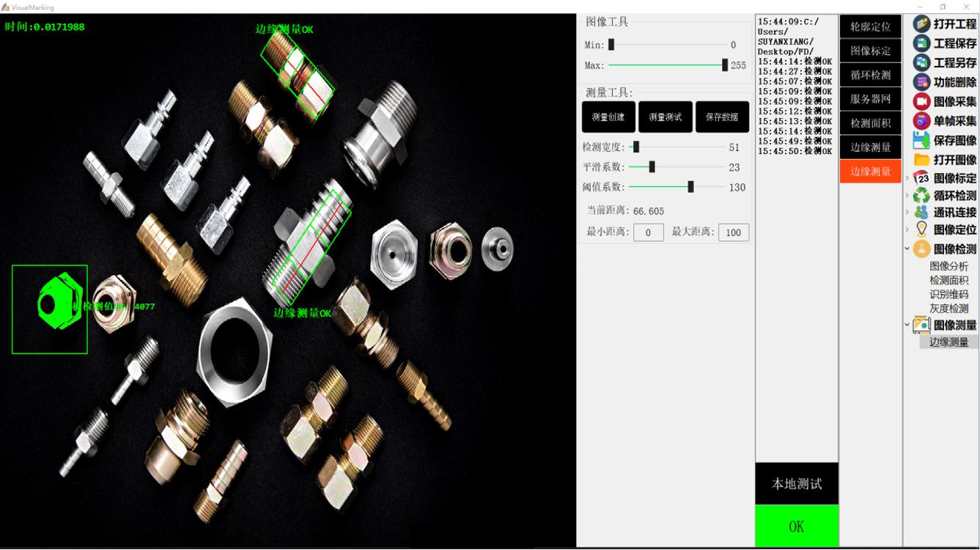Open the 服务器网 tab
Screen dimensions: 980x550
coord(870,99)
